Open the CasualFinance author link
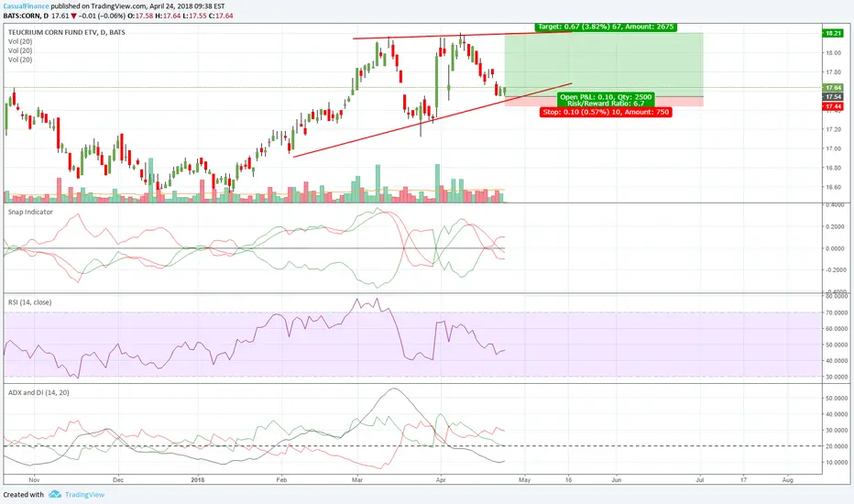The image size is (854, 504). [26, 6]
